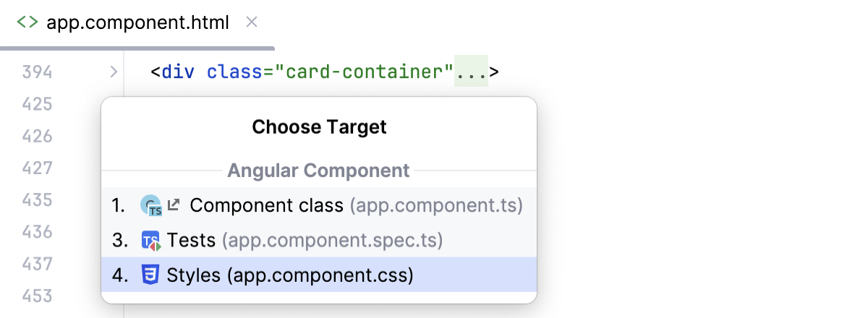The height and width of the screenshot is (318, 868).
Task: Switch to the app.component.html tab
Action: click(137, 22)
